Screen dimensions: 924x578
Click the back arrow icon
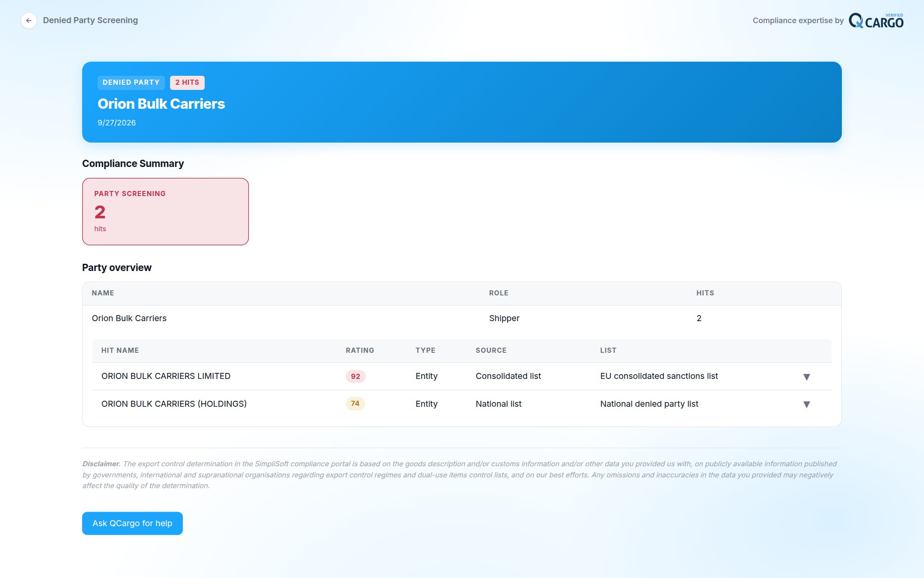coord(29,21)
